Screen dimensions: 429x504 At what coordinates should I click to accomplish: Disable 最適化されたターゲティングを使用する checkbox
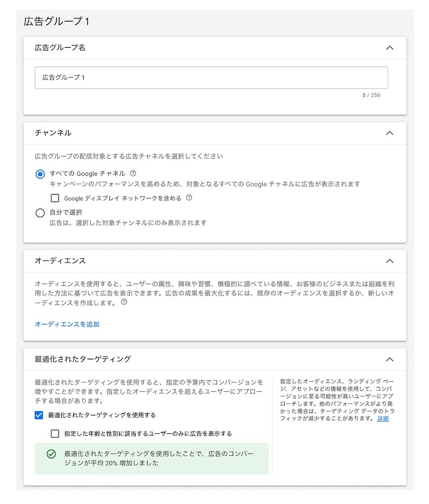(38, 414)
